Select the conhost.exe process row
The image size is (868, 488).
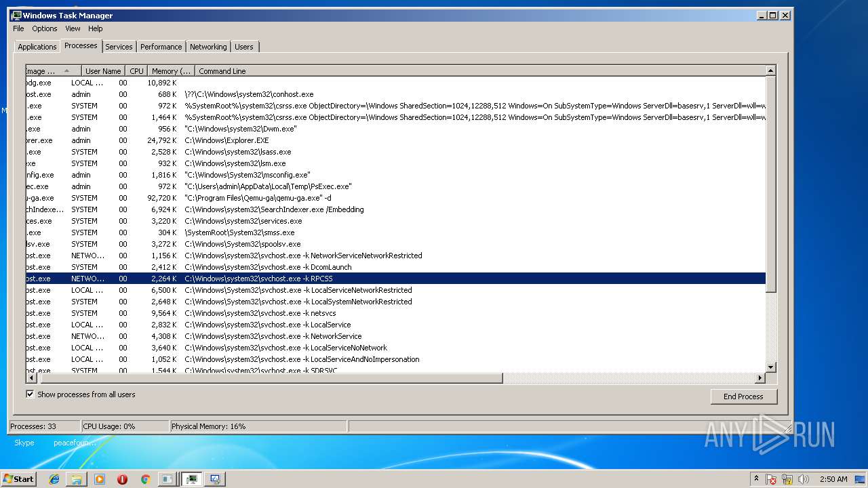(395, 94)
